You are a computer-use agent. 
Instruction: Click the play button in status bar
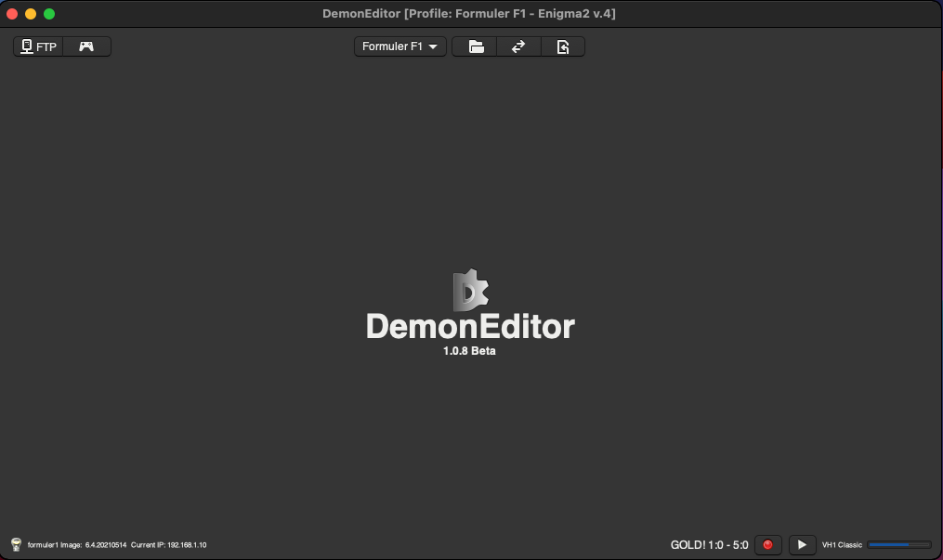coord(803,544)
